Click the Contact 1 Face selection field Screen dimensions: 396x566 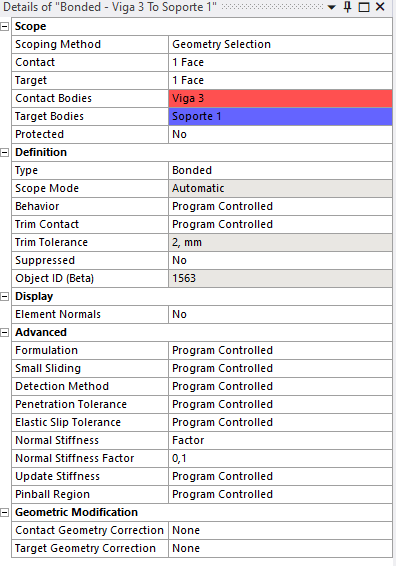click(280, 62)
